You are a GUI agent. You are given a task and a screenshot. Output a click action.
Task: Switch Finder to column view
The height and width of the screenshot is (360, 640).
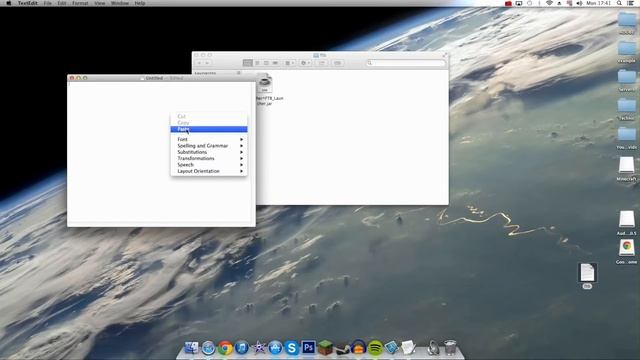point(266,63)
